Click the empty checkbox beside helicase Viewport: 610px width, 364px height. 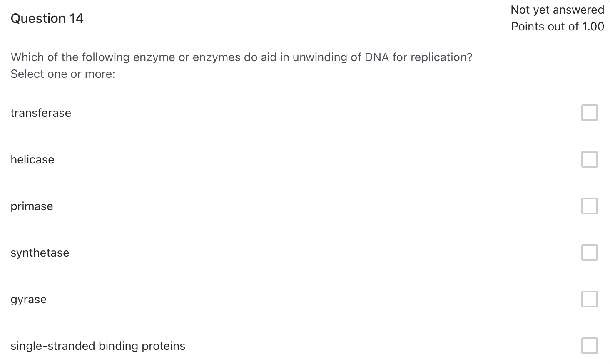pos(589,159)
